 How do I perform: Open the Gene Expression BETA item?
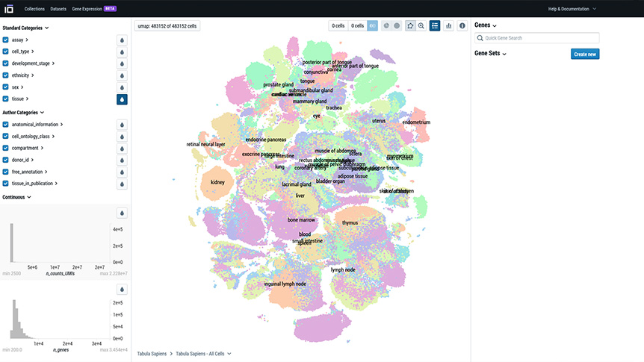pyautogui.click(x=94, y=9)
